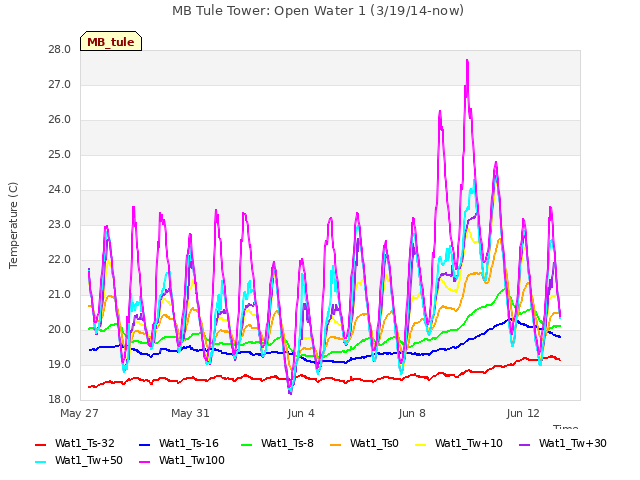This screenshot has width=640, height=480.
Task: Click the Jun 12 x-axis tick label
Action: (x=523, y=413)
